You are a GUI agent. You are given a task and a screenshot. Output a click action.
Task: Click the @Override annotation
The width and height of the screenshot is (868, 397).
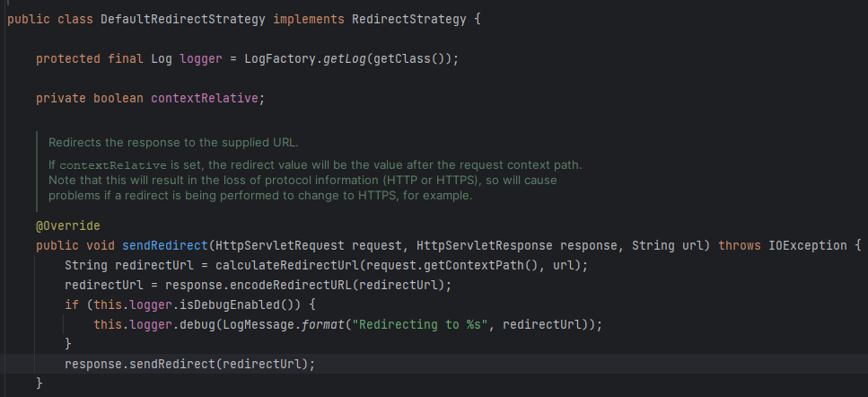68,226
